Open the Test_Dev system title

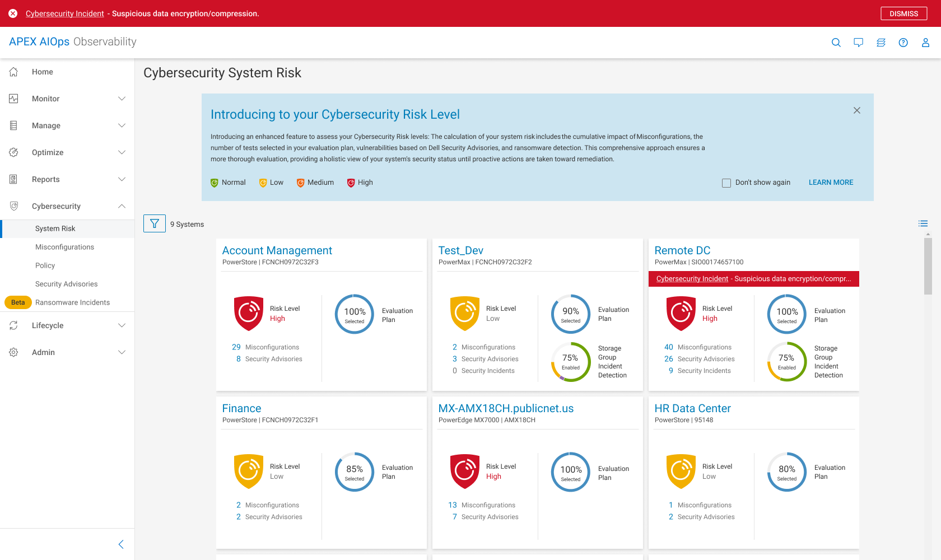460,250
